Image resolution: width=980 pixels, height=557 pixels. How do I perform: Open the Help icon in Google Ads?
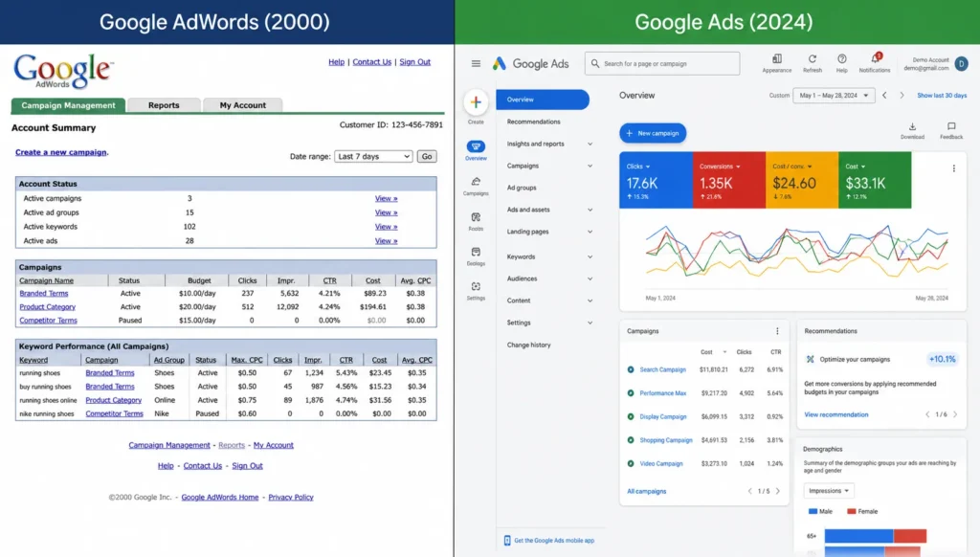pos(842,58)
